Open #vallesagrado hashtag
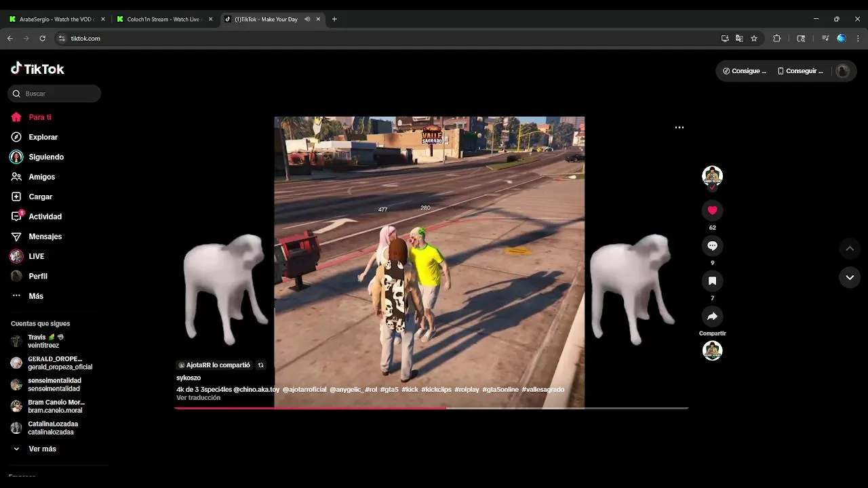 pyautogui.click(x=542, y=390)
